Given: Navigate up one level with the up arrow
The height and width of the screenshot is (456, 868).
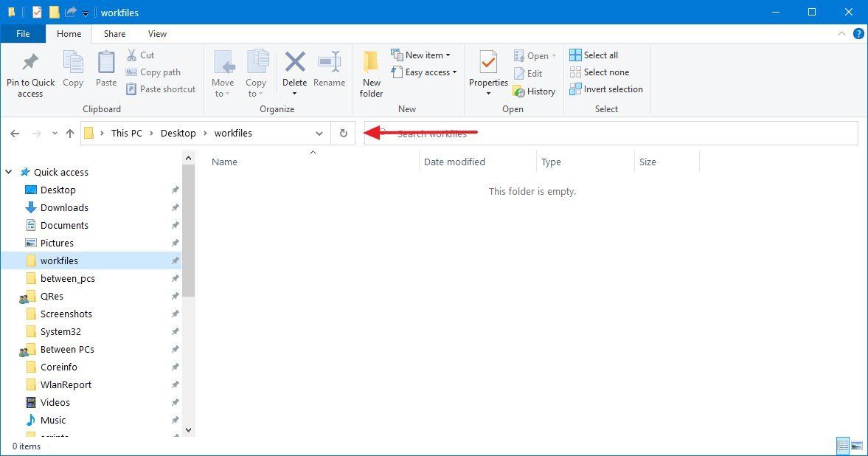Looking at the screenshot, I should click(x=70, y=133).
